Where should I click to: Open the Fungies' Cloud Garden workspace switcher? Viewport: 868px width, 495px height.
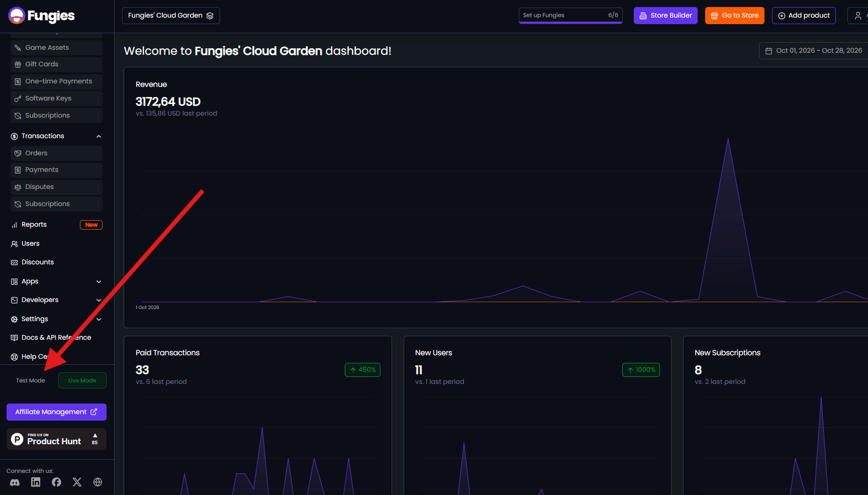click(x=171, y=16)
